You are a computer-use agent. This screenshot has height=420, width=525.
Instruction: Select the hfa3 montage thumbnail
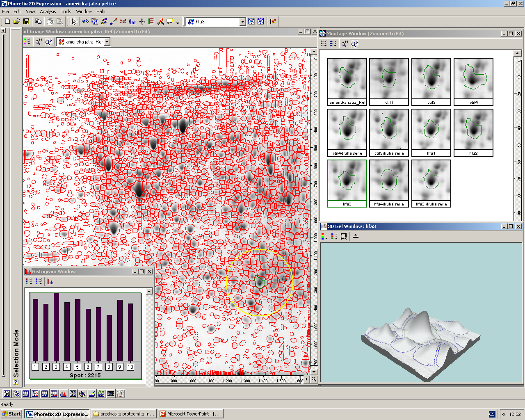(x=347, y=183)
